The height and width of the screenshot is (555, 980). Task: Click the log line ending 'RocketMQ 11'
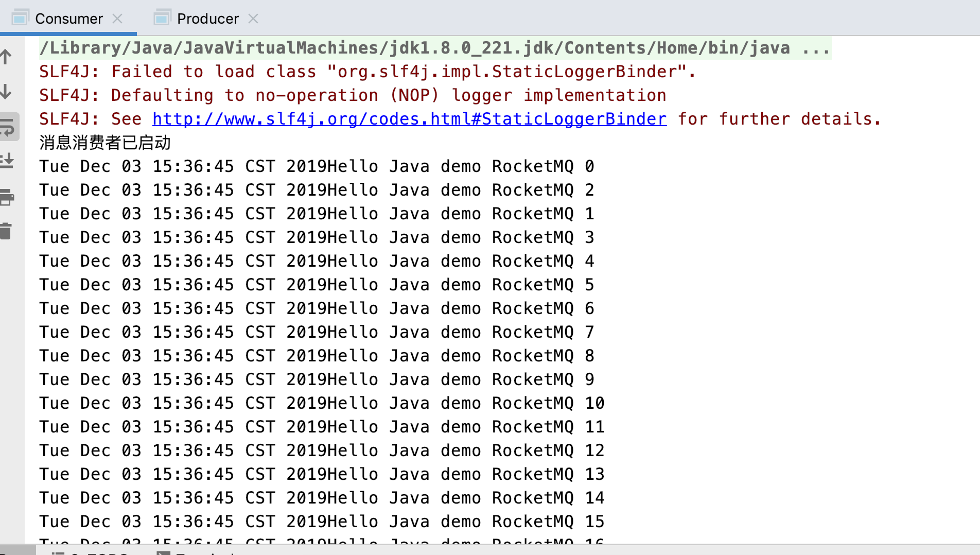point(322,427)
